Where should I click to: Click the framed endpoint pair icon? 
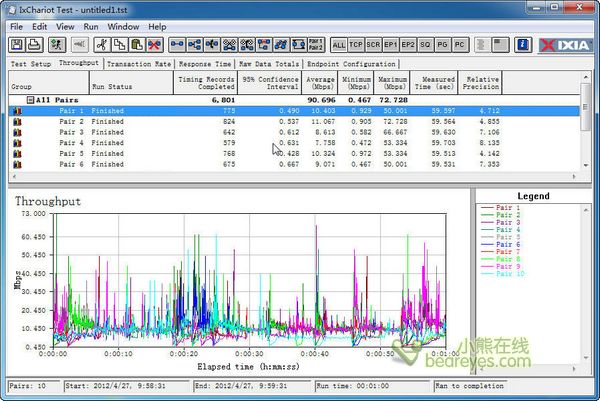point(298,45)
